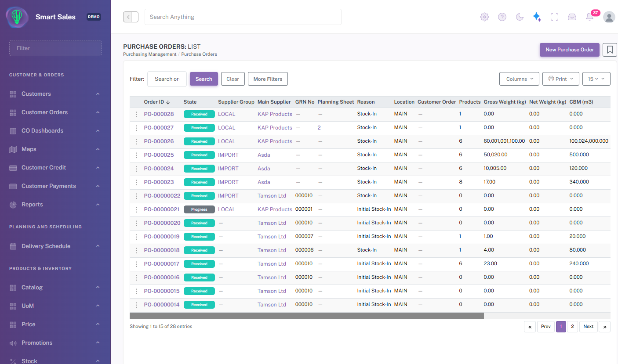Screen dimensions: 618x364
Task: Jump to last page double arrow
Action: [604, 327]
